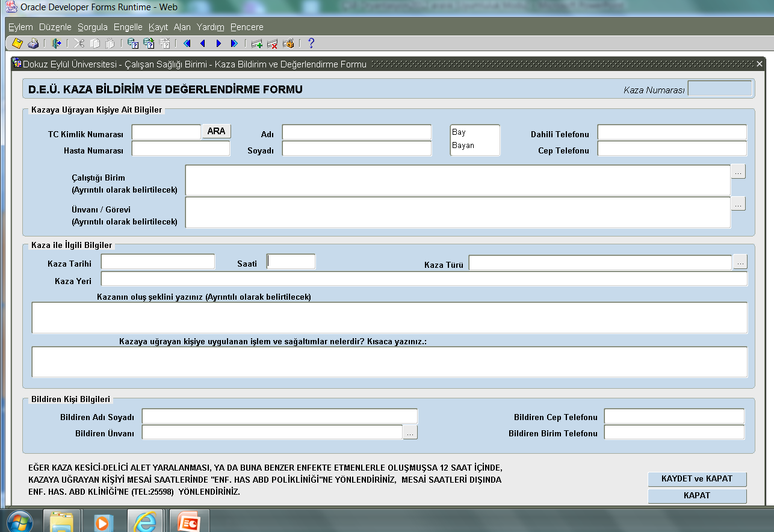Open the Engelle menu
774x532 pixels.
tap(128, 27)
